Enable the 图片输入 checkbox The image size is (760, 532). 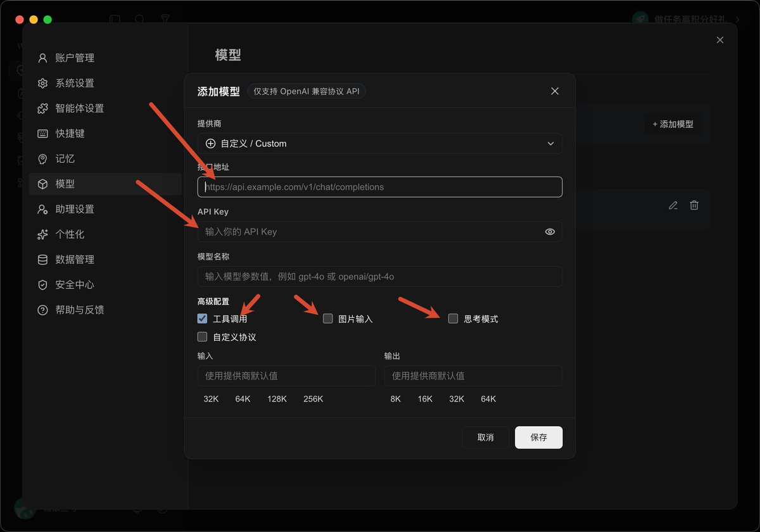[327, 319]
